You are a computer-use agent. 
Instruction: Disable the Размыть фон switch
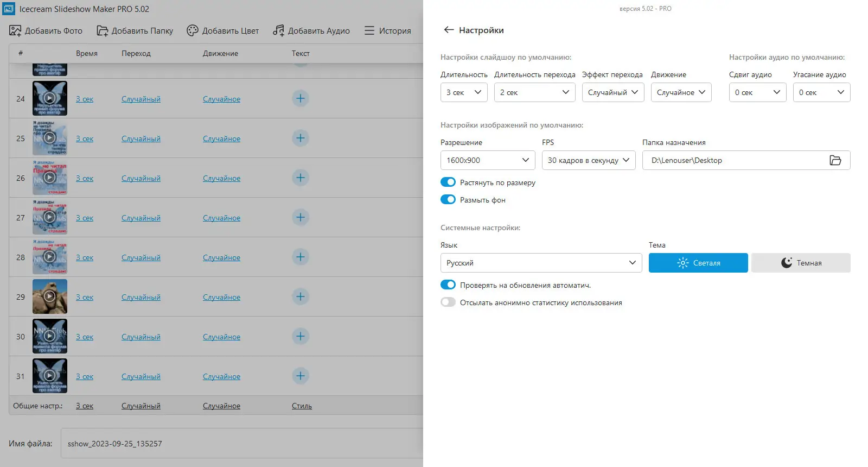click(x=448, y=200)
